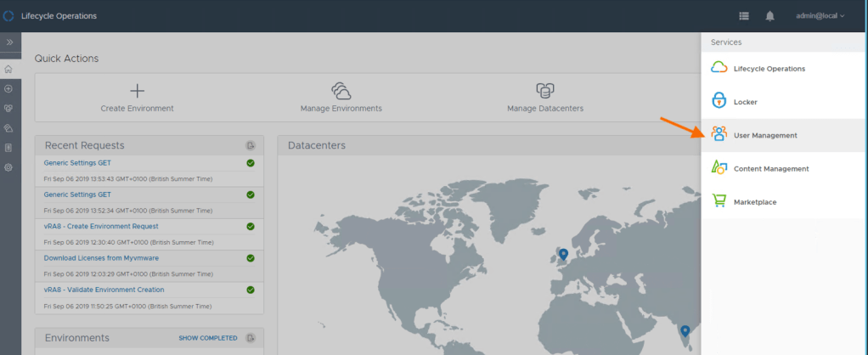Image resolution: width=868 pixels, height=355 pixels.
Task: Click the notifications bell icon
Action: 769,16
